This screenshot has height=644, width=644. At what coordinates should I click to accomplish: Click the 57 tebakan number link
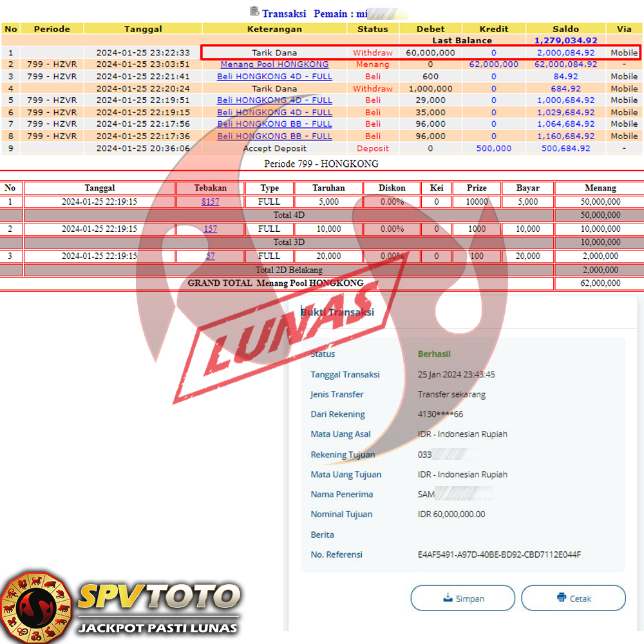pos(210,256)
